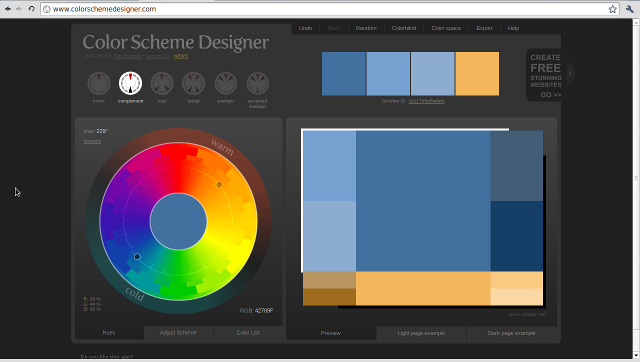Image resolution: width=640 pixels, height=362 pixels.
Task: Go back in the browser
Action: [x=8, y=9]
